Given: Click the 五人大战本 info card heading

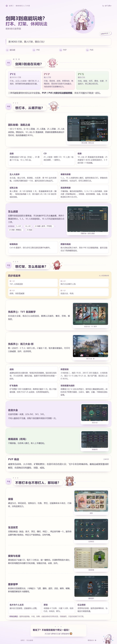Looking at the screenshot, I should 15,174.
